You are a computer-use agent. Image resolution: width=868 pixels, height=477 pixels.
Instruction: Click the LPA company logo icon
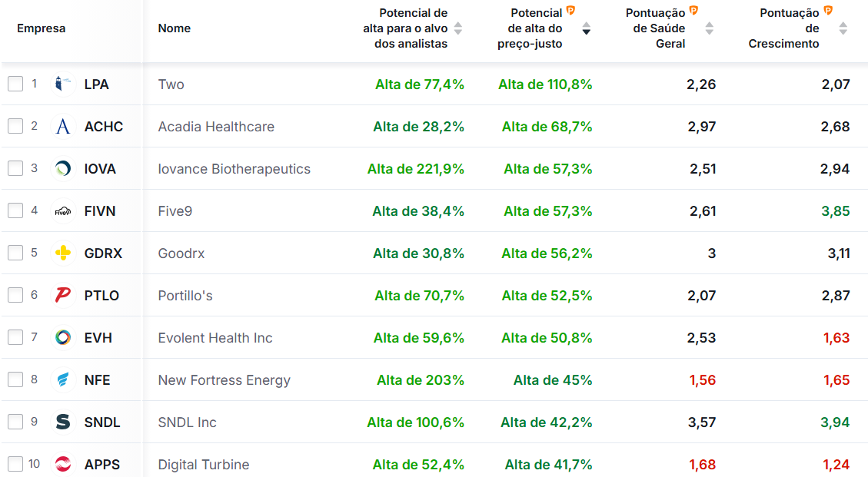(x=63, y=84)
